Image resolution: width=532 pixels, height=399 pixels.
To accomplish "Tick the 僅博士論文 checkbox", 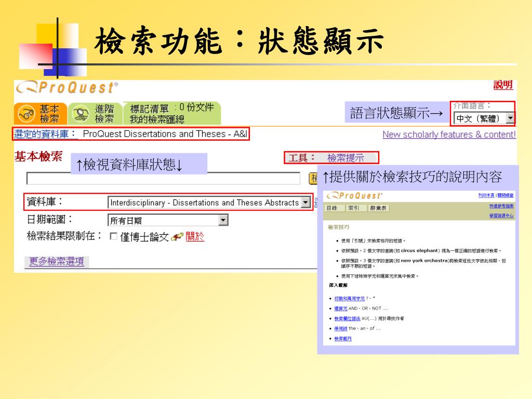I will 114,236.
